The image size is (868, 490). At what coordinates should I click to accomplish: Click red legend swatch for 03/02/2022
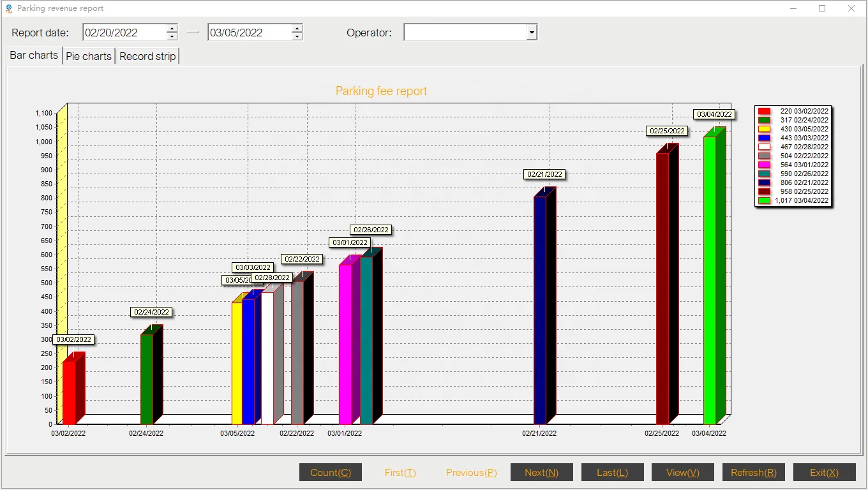(x=764, y=111)
